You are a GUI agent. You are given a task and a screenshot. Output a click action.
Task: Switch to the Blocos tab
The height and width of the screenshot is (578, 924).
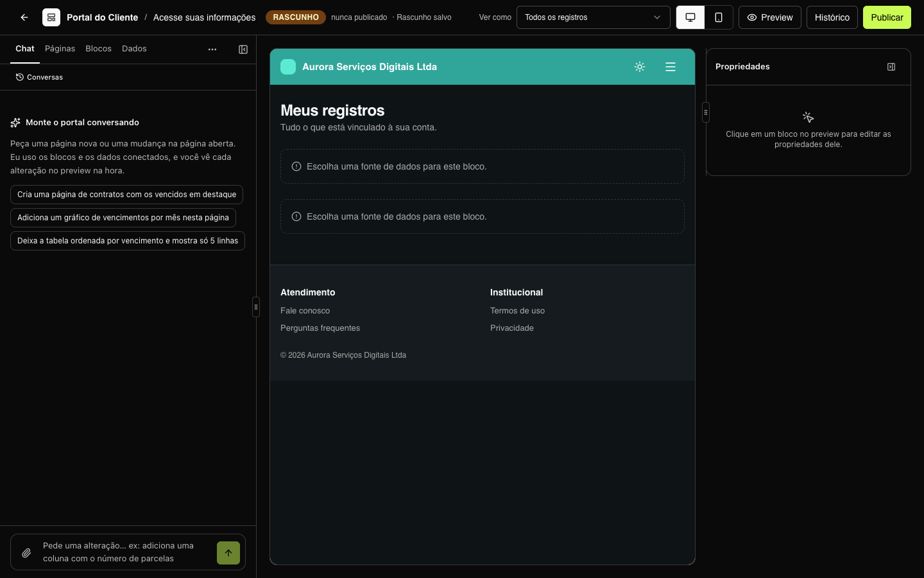pos(98,49)
